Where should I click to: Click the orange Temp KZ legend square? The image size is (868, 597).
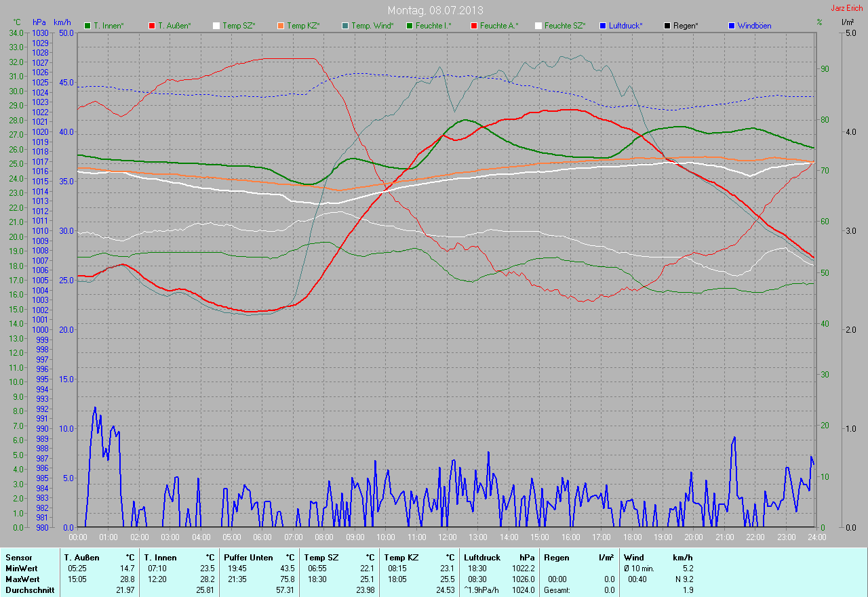pyautogui.click(x=281, y=26)
